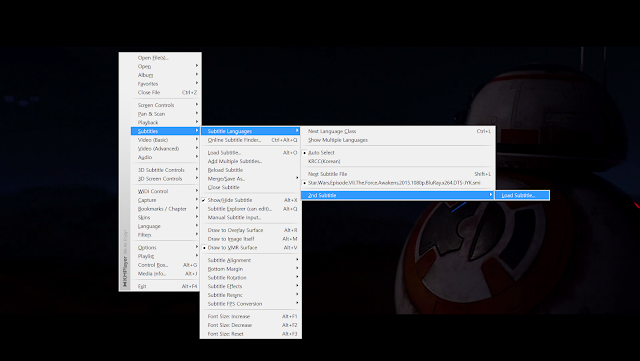Select the Auto Select language option

pyautogui.click(x=398, y=153)
